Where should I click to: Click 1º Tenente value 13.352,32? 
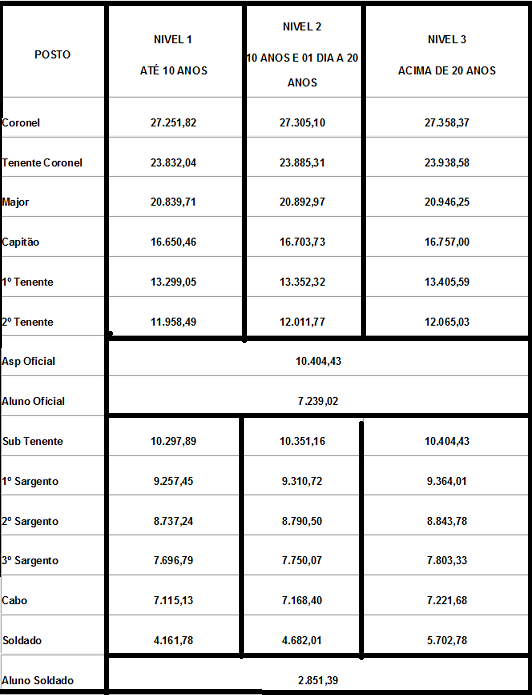(x=302, y=282)
